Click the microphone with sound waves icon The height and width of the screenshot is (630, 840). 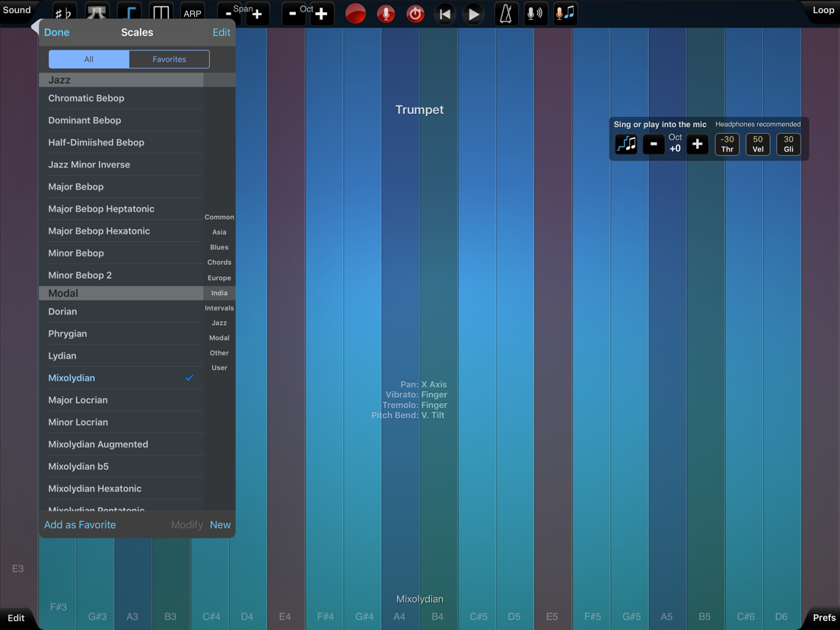tap(536, 14)
